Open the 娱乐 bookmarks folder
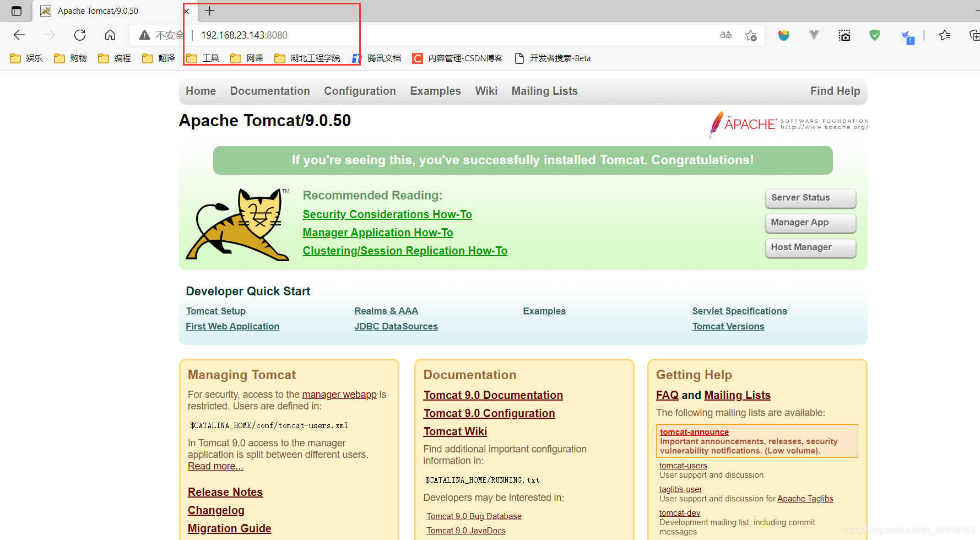 [x=26, y=58]
